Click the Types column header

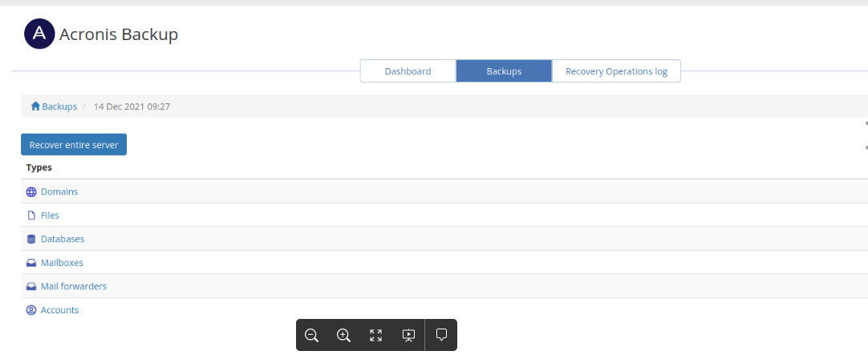39,167
